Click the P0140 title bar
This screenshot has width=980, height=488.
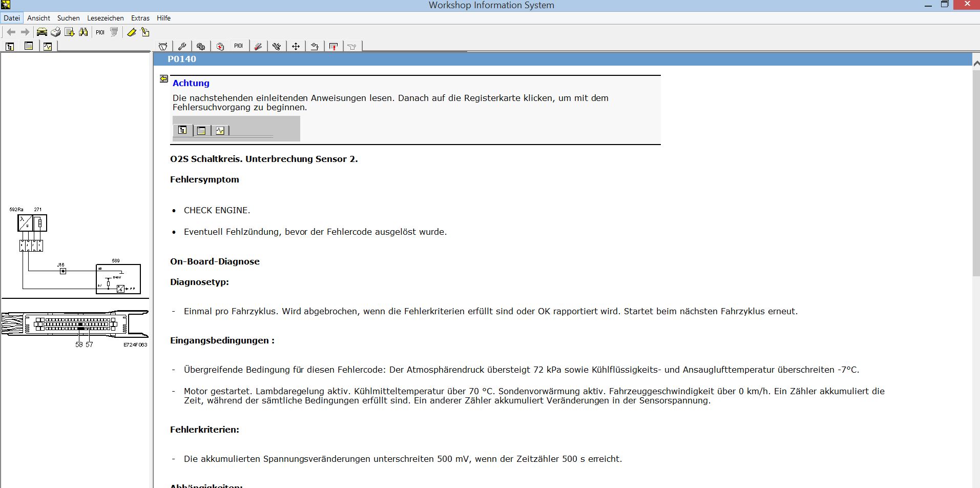pyautogui.click(x=562, y=59)
